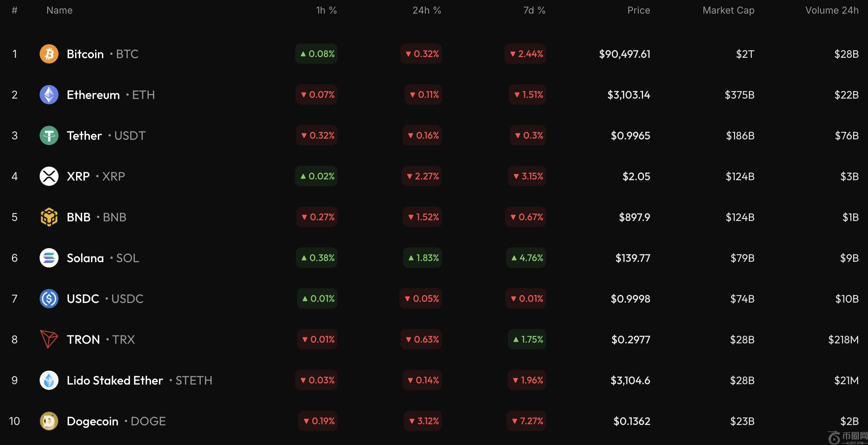Click the green Tether logo icon

pyautogui.click(x=49, y=136)
